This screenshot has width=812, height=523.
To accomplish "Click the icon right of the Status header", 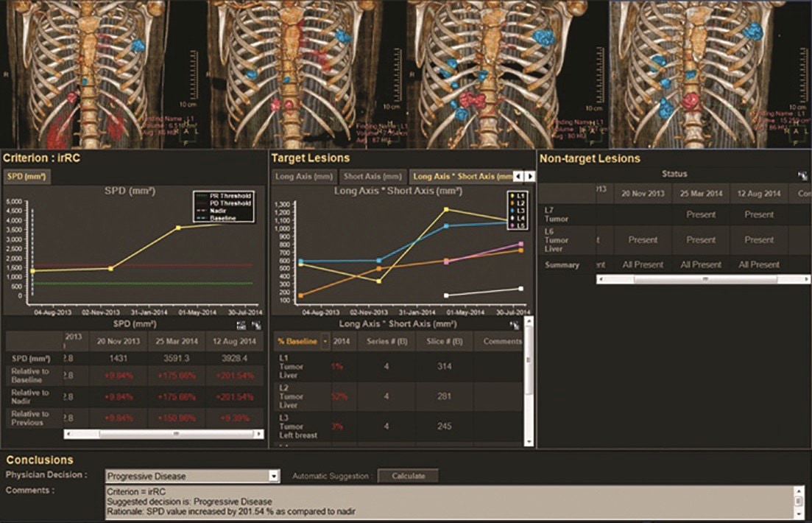I will pos(802,175).
